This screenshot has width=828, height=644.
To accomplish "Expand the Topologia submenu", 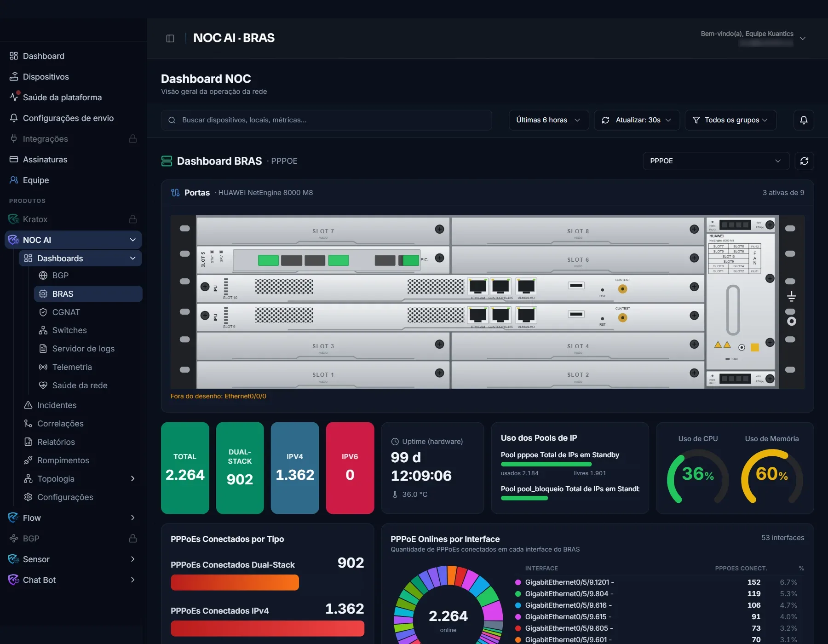I will (133, 479).
